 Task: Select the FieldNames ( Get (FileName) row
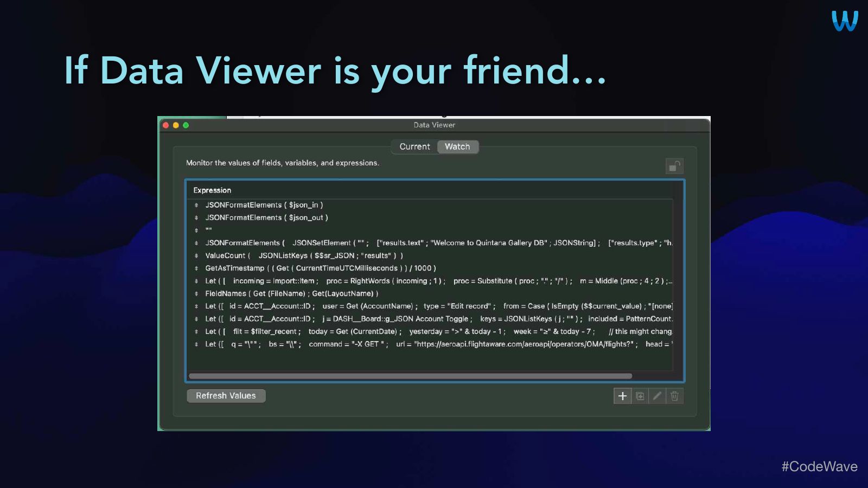click(430, 293)
